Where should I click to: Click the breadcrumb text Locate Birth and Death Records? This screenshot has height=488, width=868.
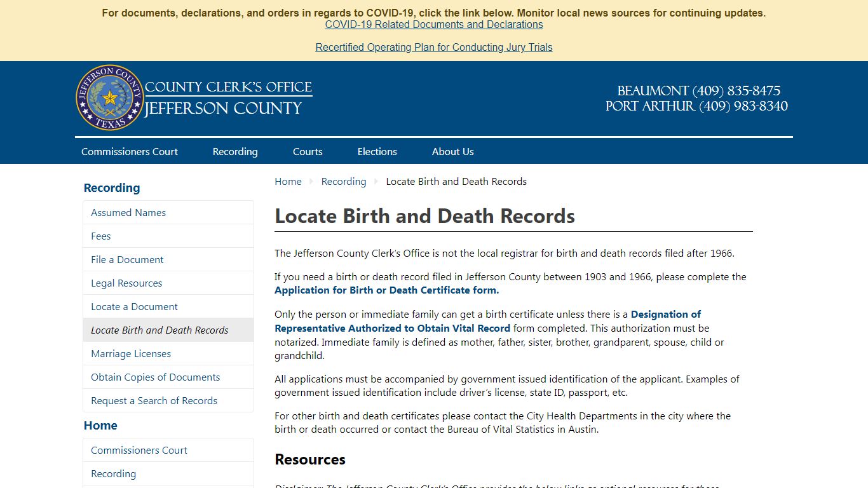coord(456,181)
